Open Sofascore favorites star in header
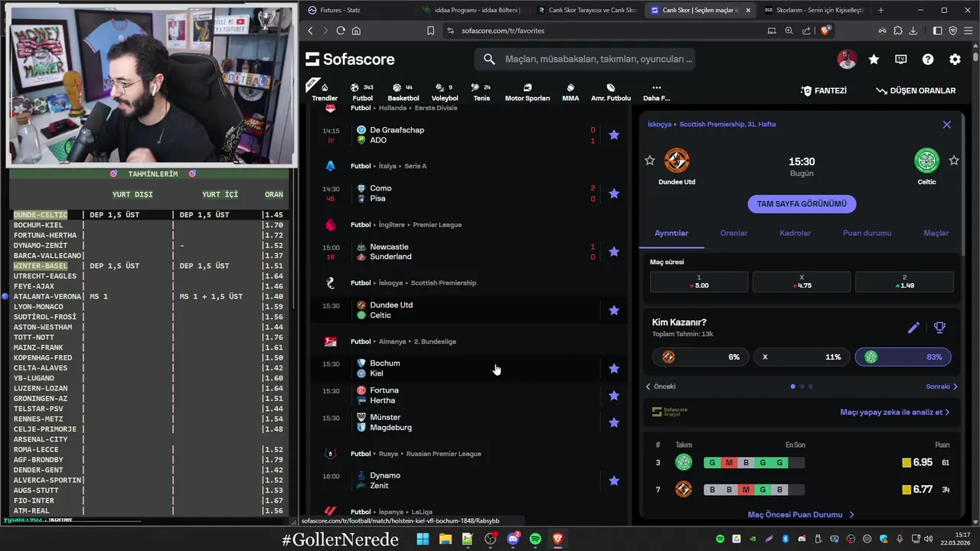Screen dimensions: 980x551 (x=874, y=59)
